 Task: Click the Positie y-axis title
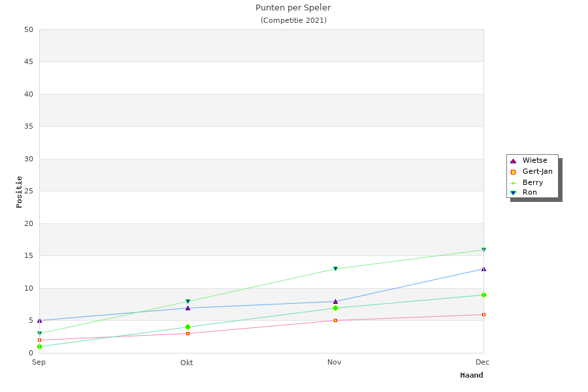tap(20, 191)
